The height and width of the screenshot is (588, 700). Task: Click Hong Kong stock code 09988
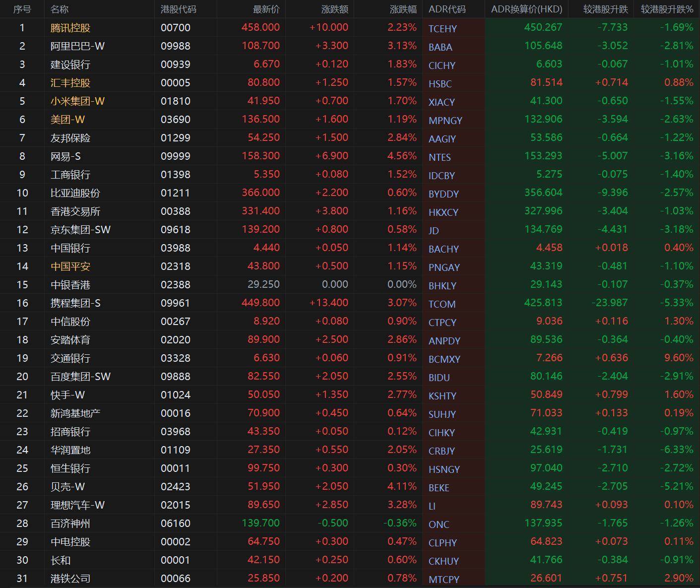(x=175, y=46)
